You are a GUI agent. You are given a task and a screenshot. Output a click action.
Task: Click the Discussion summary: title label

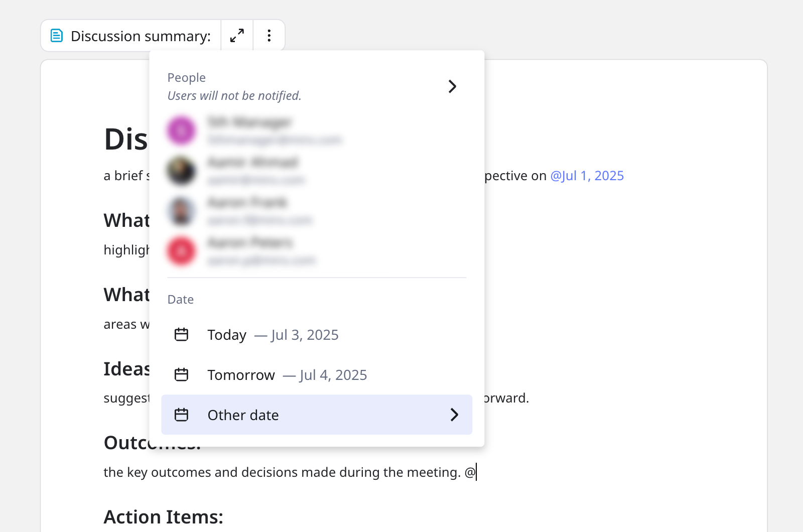coord(141,36)
